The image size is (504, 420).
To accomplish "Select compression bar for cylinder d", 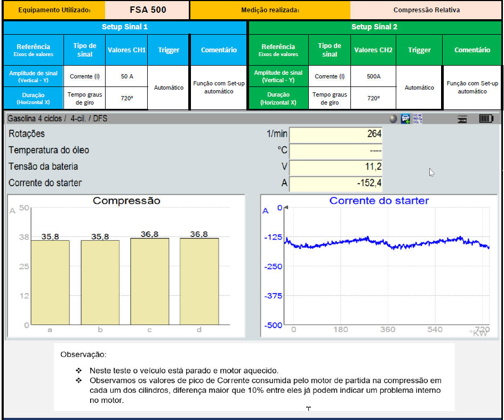I will (199, 281).
